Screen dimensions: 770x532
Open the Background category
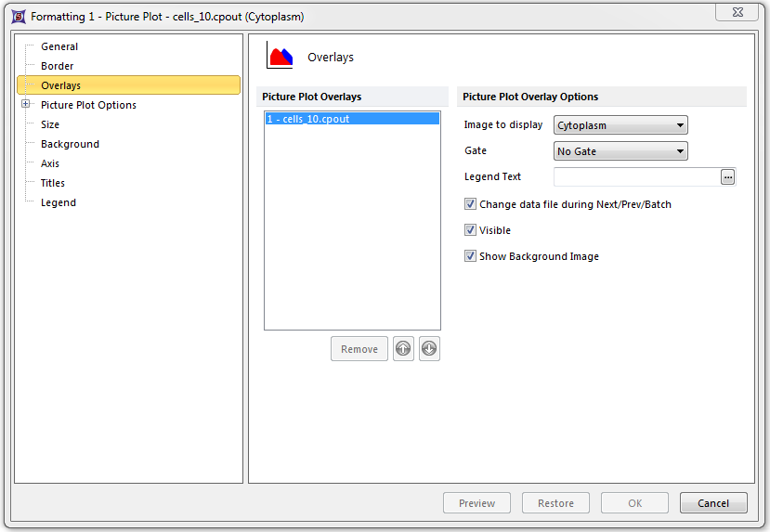(x=70, y=144)
